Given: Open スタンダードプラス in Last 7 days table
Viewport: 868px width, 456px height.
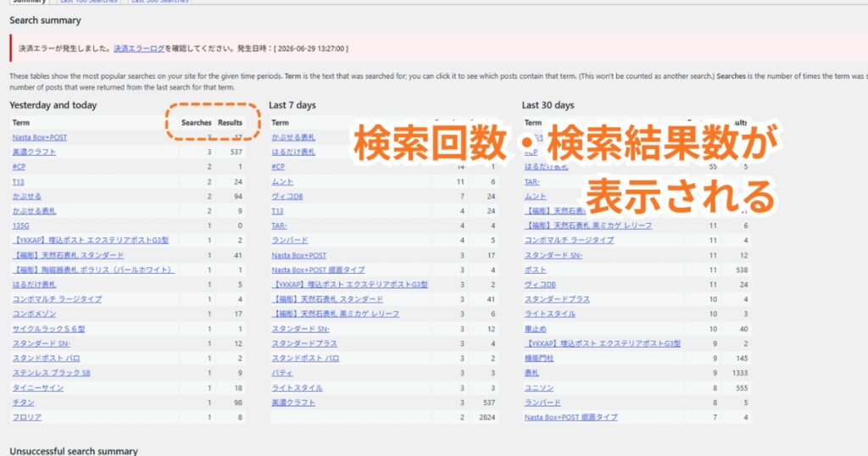Looking at the screenshot, I should (304, 343).
